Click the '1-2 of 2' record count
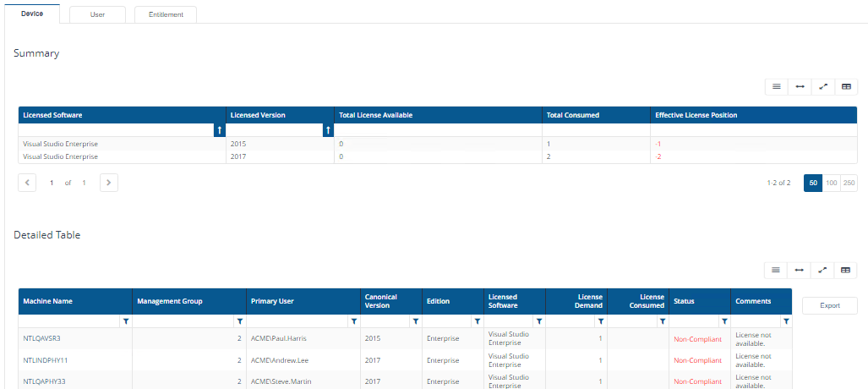868x389 pixels. (779, 183)
